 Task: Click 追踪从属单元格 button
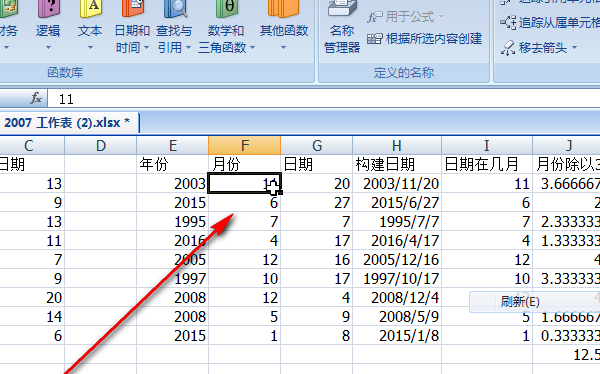pyautogui.click(x=550, y=23)
